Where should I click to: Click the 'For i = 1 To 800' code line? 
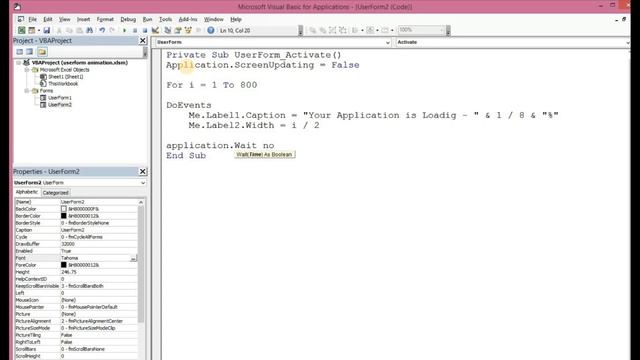tap(211, 85)
